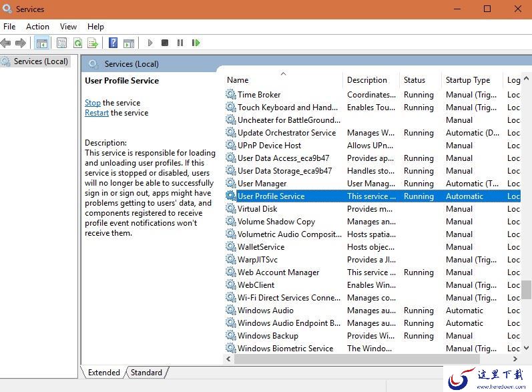Select Uncheater for BattleGround... service
This screenshot has width=532, height=392.
click(x=372, y=120)
